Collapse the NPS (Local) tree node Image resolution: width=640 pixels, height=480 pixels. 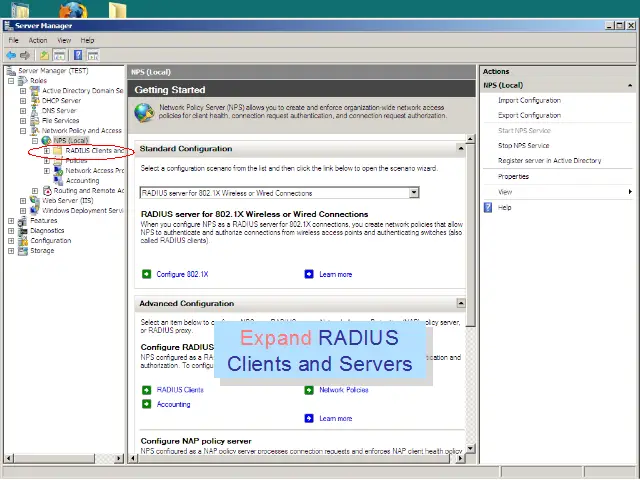tap(35, 141)
